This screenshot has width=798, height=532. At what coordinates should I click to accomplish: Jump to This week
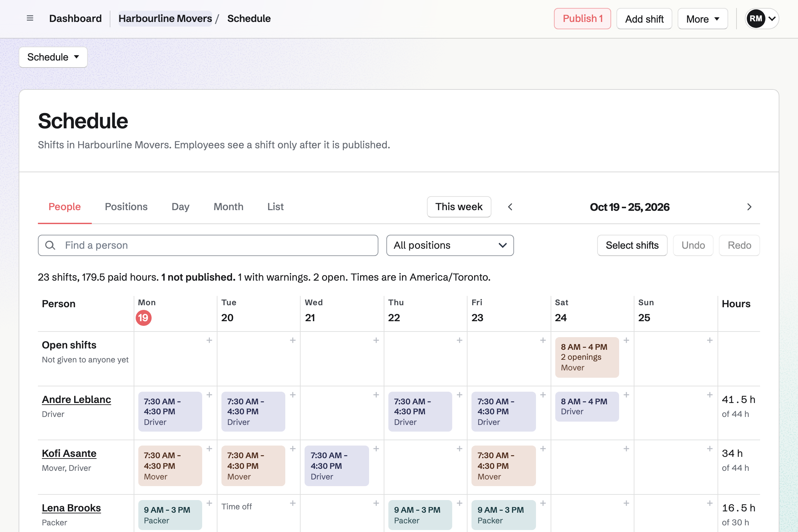[459, 206]
